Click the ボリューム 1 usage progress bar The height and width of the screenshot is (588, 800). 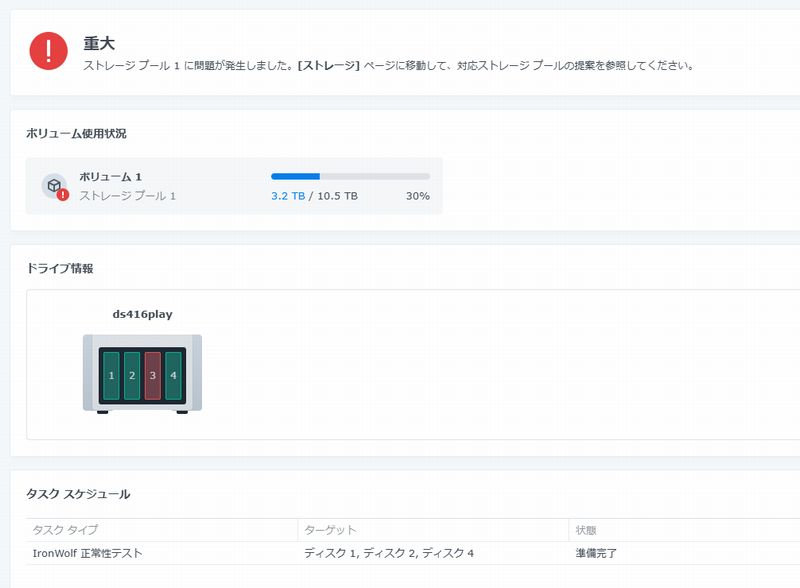(351, 177)
